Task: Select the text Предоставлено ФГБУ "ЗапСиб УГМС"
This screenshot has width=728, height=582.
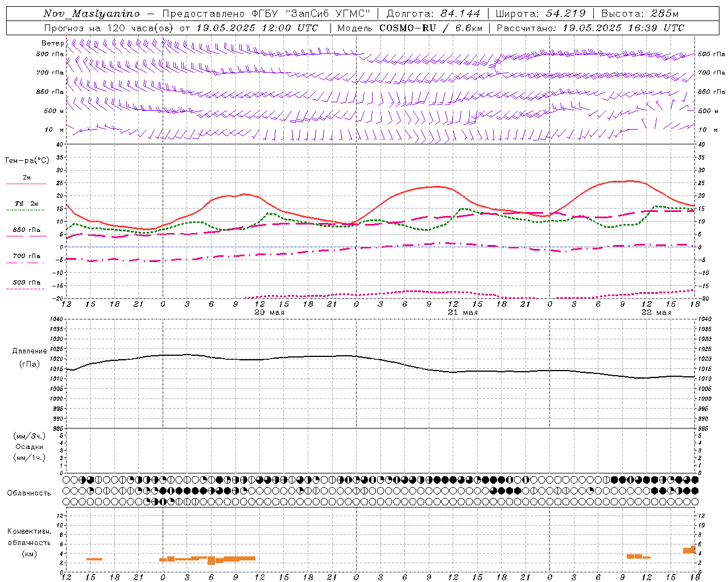Action: click(266, 14)
